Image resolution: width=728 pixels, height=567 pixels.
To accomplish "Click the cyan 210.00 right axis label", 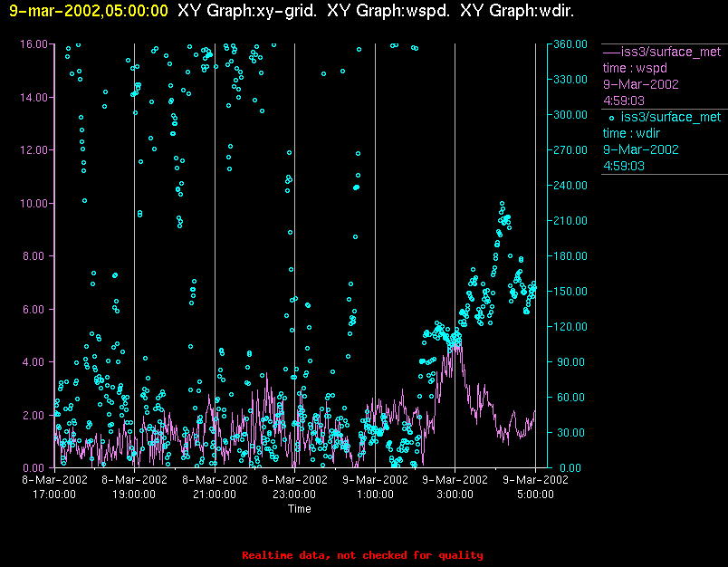I will 570,221.
